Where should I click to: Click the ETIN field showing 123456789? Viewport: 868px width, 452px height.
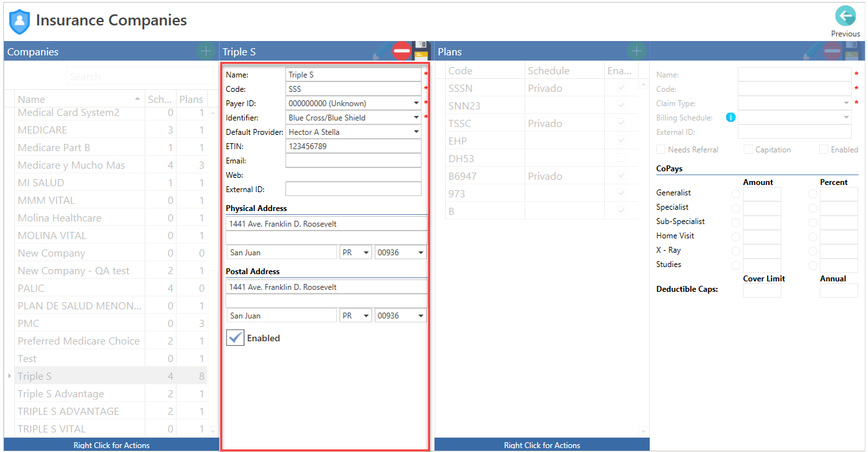click(353, 146)
